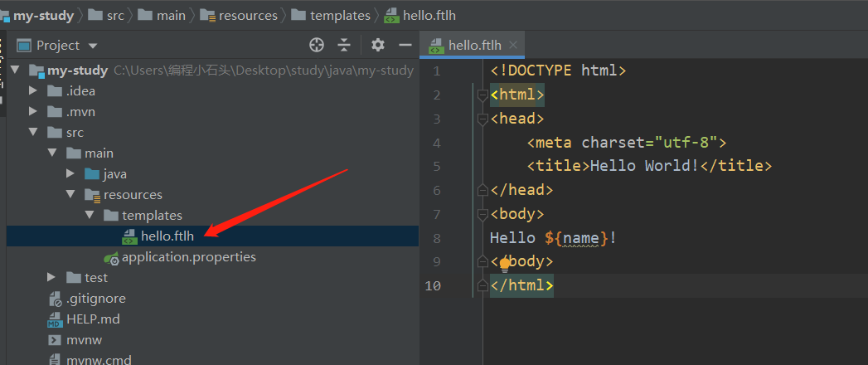Select application.properties file
The height and width of the screenshot is (365, 868).
pos(189,257)
